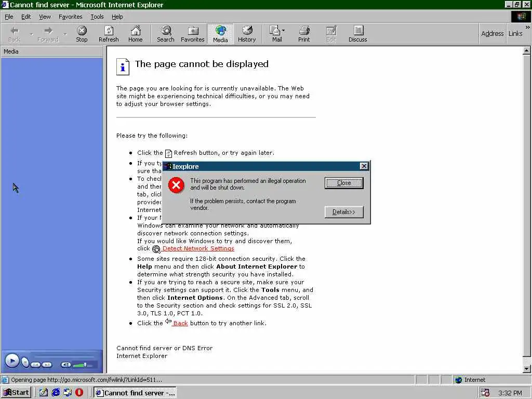Open the Back history dropdown arrow
Viewport: 532px width, 399px height.
[x=31, y=34]
